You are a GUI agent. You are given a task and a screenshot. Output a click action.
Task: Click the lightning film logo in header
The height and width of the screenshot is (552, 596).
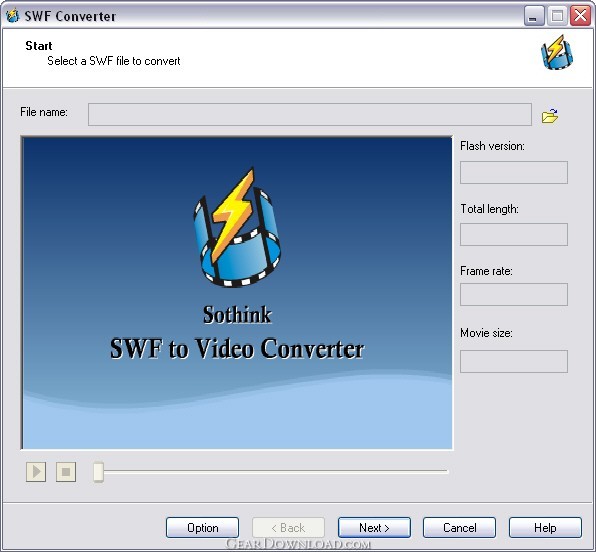click(557, 52)
